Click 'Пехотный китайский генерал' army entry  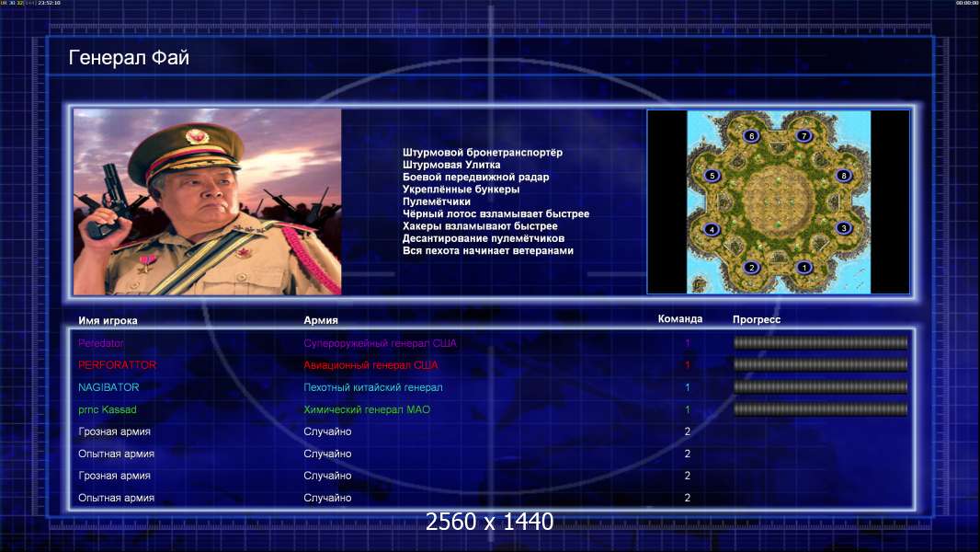[x=373, y=387]
